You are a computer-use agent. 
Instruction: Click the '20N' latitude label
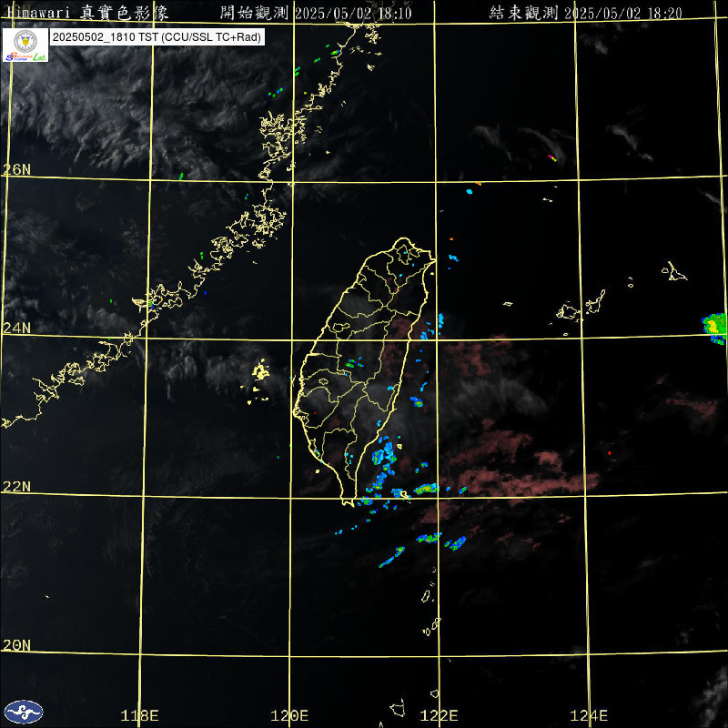point(16,645)
